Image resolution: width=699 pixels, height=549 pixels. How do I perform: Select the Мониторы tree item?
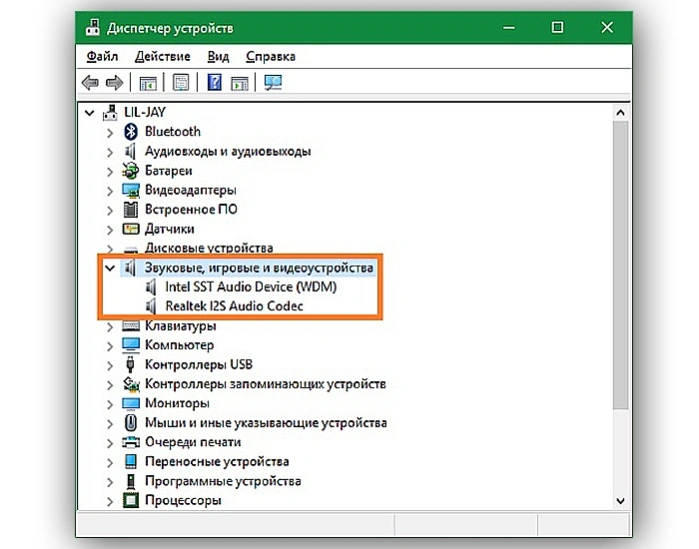[177, 403]
